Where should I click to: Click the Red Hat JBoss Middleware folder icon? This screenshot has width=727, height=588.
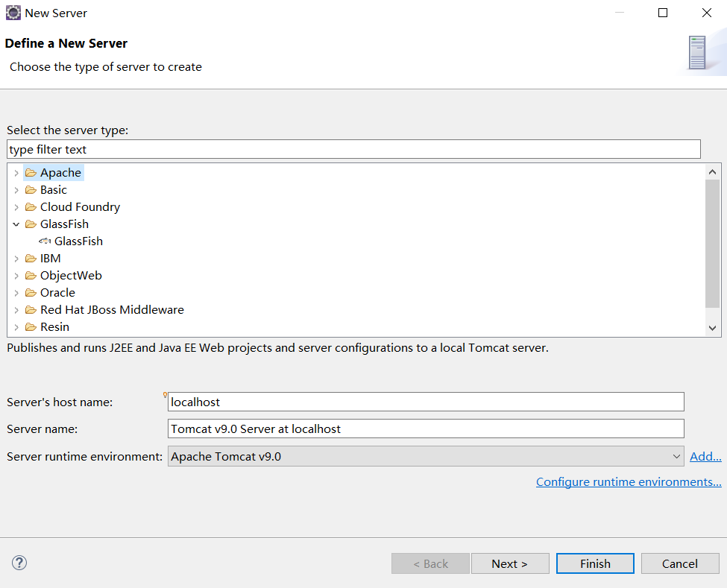31,310
